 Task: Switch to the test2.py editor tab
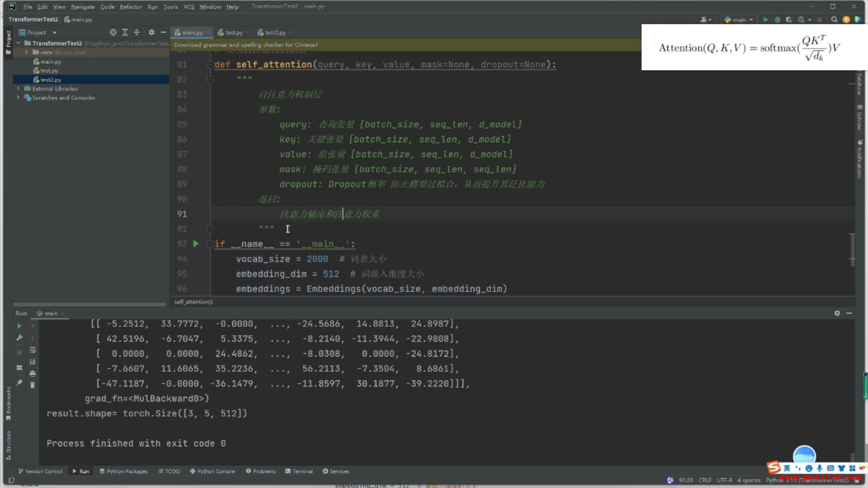(275, 33)
